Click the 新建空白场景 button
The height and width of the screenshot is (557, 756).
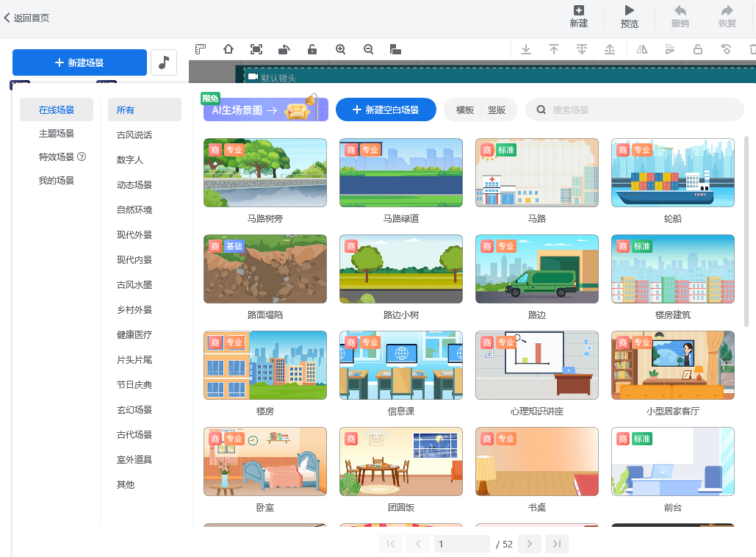[387, 110]
